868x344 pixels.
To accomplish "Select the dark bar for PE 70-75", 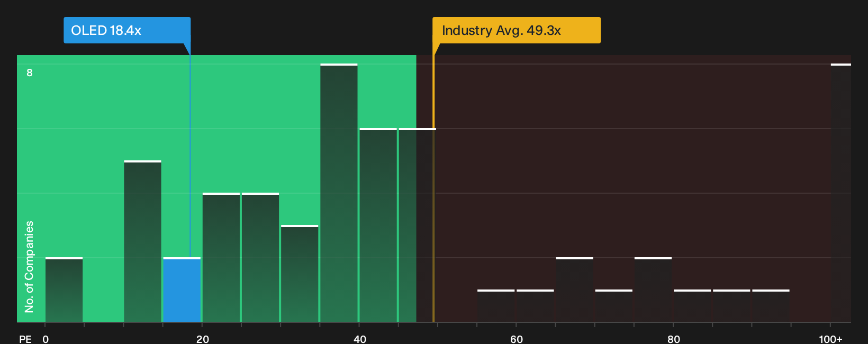I will [613, 306].
